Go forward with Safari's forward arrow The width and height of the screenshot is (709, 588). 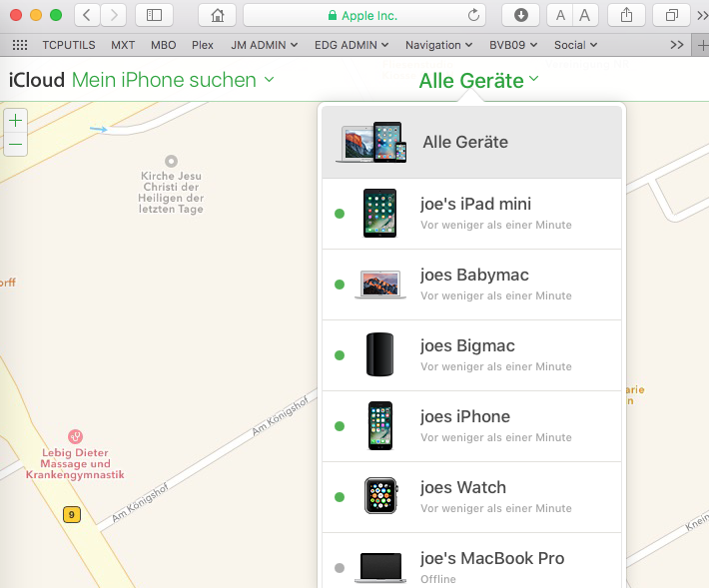coord(114,15)
